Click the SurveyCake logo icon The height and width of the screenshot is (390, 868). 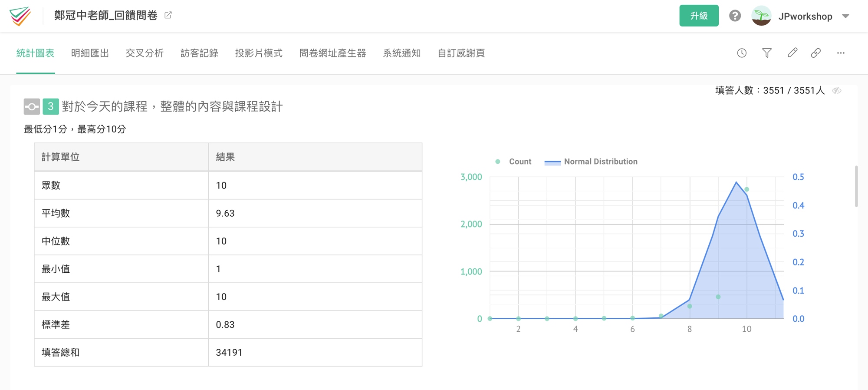click(x=20, y=16)
